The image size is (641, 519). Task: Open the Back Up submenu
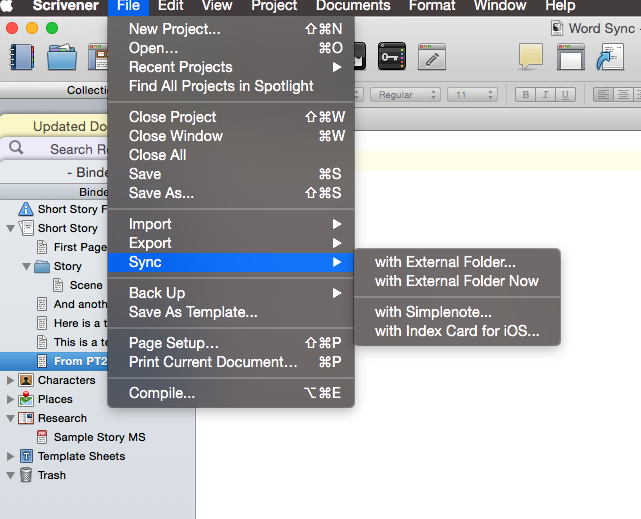point(231,293)
